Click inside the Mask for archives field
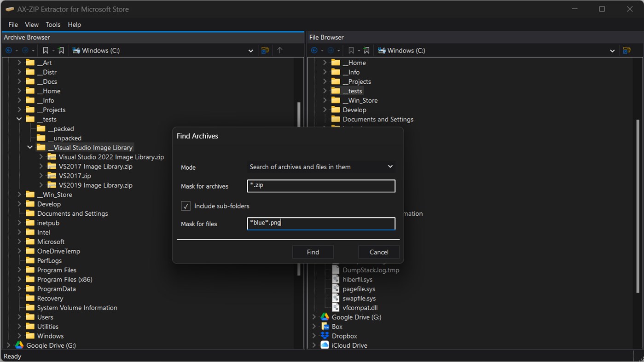644x362 pixels. point(321,186)
